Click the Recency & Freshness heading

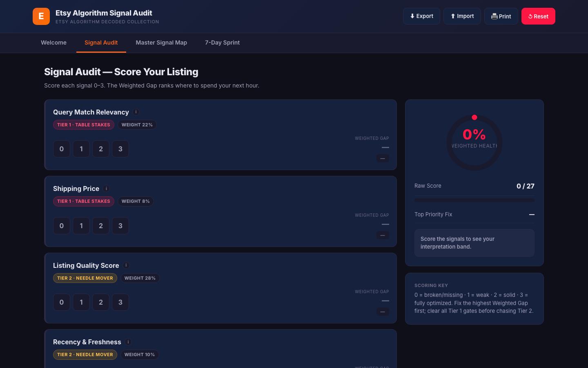[87, 342]
